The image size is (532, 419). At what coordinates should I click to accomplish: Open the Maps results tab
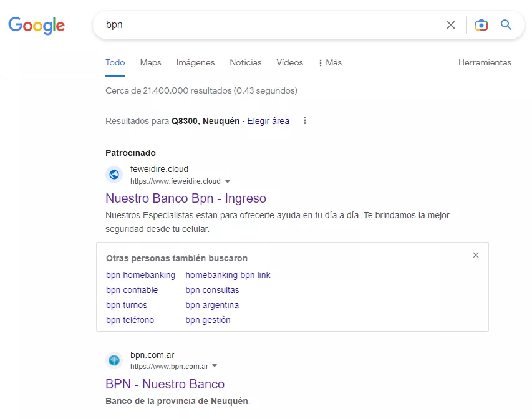[150, 62]
